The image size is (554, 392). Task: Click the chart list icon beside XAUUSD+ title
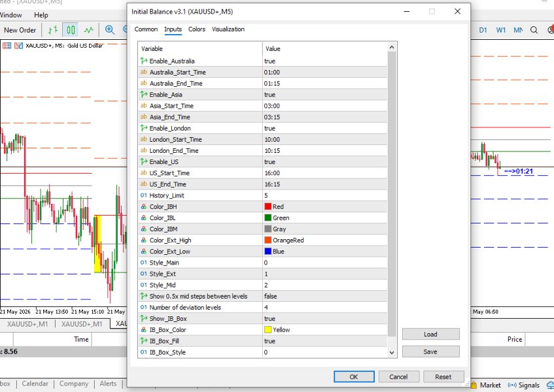(x=7, y=46)
